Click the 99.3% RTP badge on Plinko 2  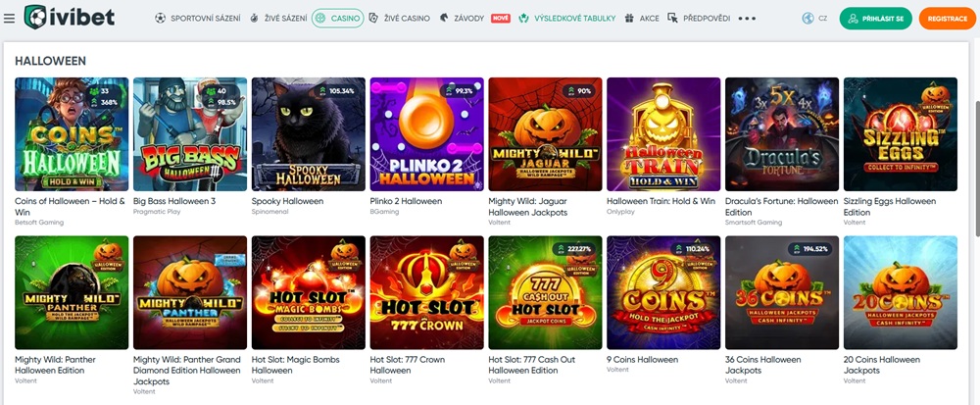tap(458, 90)
